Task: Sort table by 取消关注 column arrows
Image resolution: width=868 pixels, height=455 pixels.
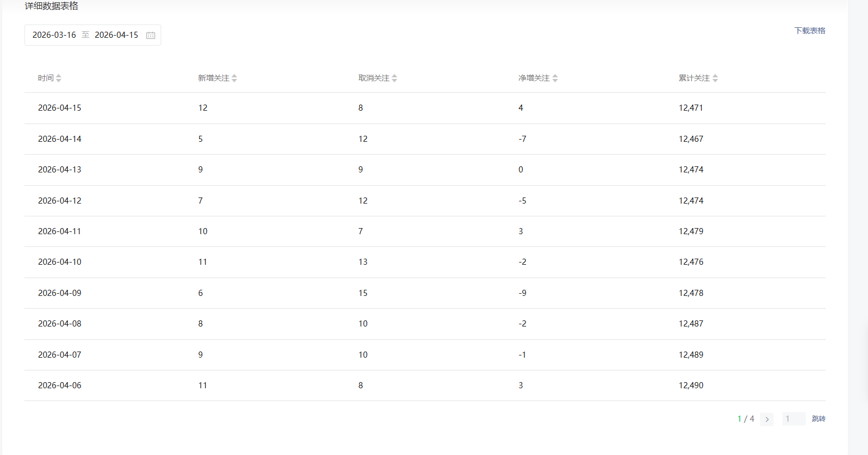Action: pos(394,78)
